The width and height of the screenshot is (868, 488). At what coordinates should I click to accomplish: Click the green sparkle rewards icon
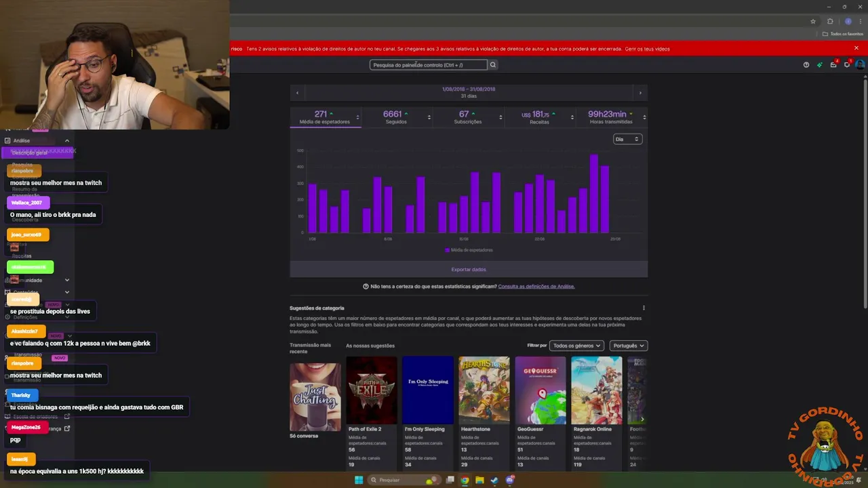819,65
